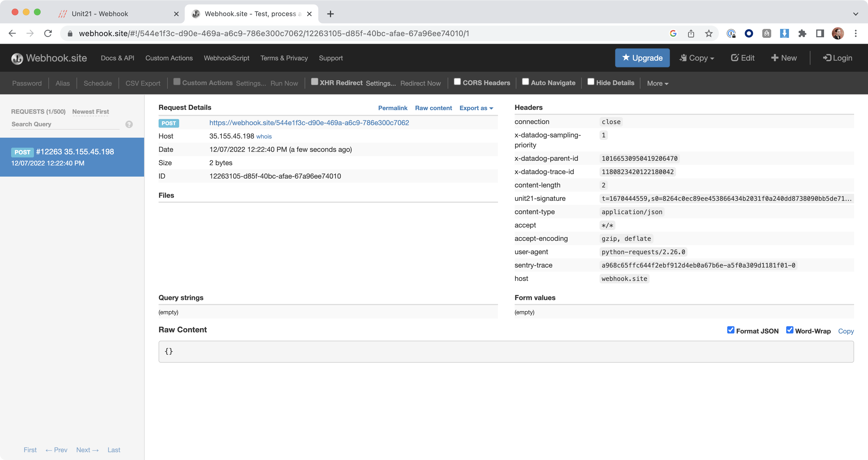Viewport: 868px width, 460px height.
Task: Expand the Copy dropdown in navbar
Action: [697, 58]
